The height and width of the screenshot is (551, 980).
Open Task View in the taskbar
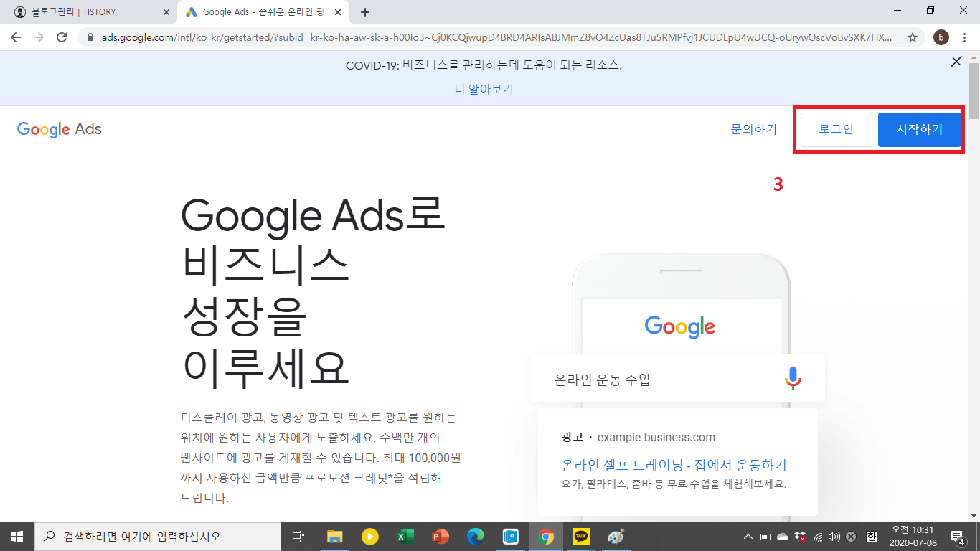[x=299, y=537]
